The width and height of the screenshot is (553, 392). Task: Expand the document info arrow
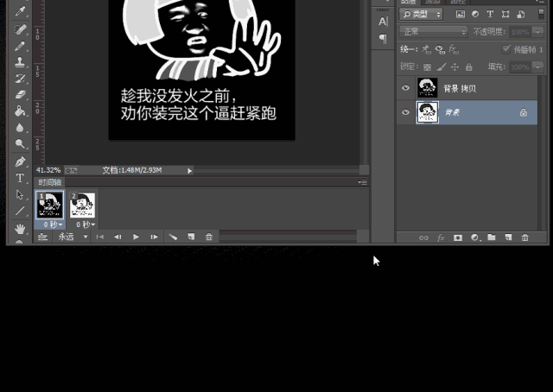[x=190, y=171]
